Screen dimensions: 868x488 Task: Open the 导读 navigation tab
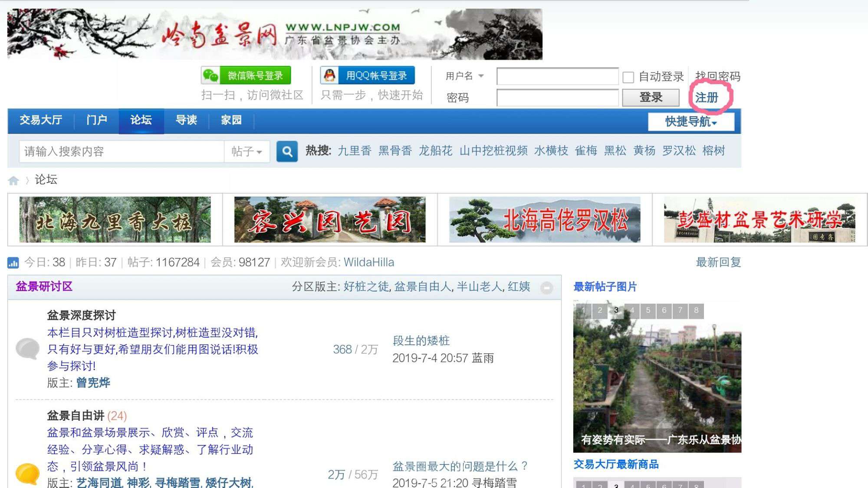[186, 120]
